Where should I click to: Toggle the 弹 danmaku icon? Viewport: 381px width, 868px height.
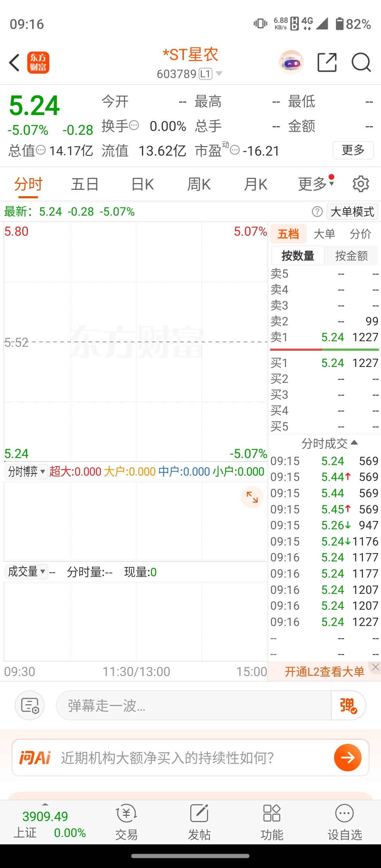pyautogui.click(x=348, y=706)
